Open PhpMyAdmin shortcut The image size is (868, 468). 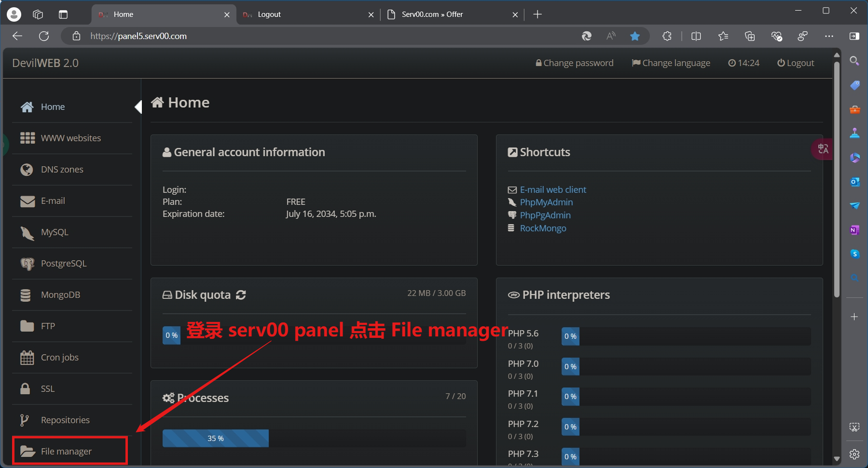(x=546, y=202)
